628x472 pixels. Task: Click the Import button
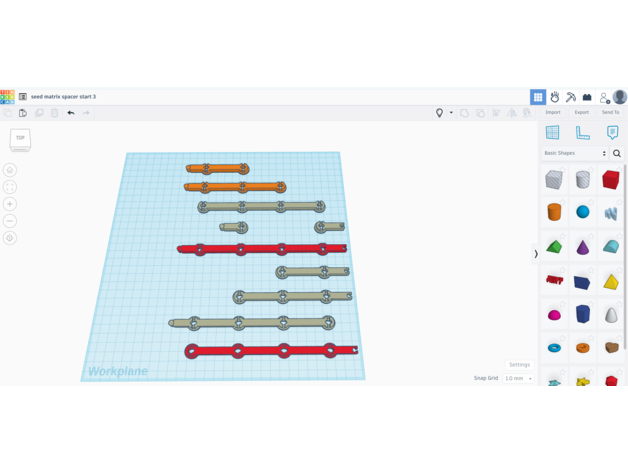point(553,112)
